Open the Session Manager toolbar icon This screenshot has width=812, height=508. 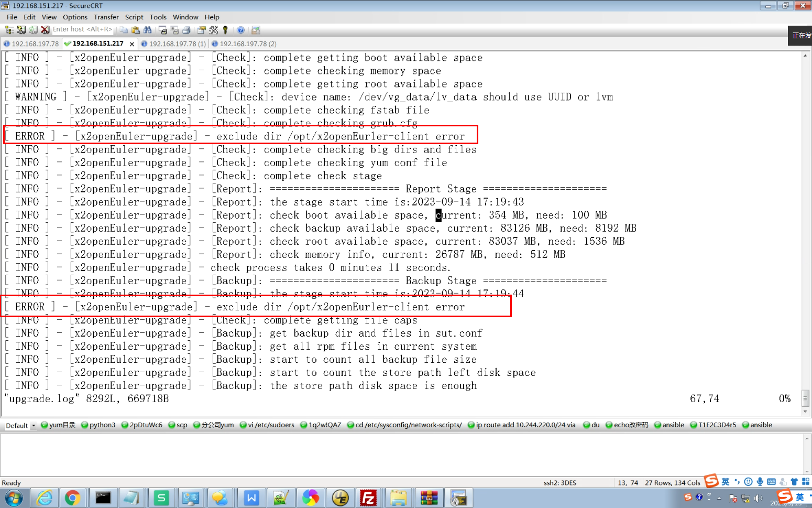[x=9, y=30]
